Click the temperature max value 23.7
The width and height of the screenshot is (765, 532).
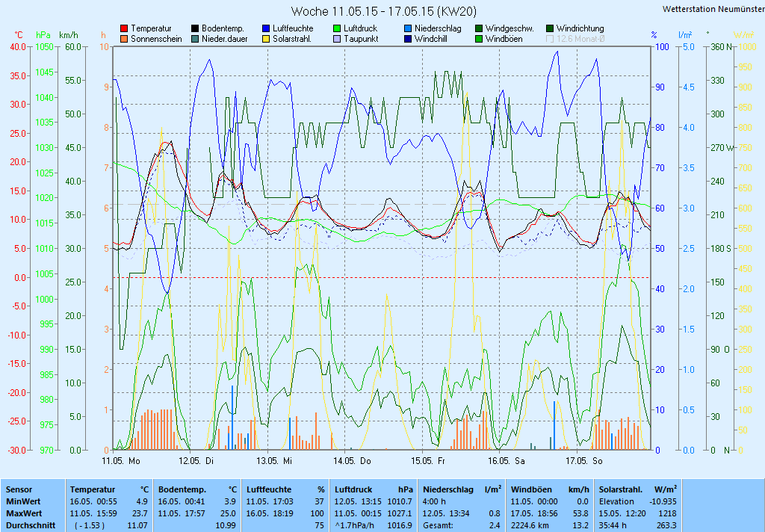click(140, 513)
